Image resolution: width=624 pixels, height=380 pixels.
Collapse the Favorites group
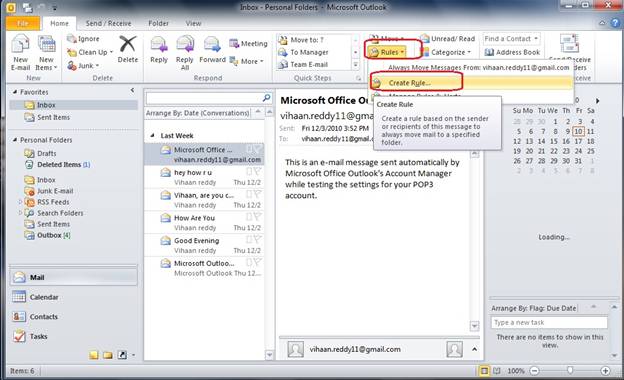[15, 92]
